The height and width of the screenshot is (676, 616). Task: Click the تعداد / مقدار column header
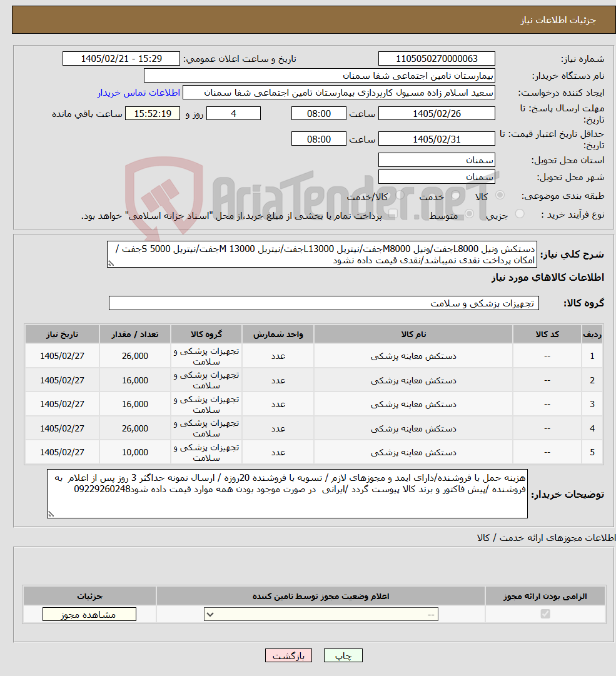pyautogui.click(x=135, y=334)
